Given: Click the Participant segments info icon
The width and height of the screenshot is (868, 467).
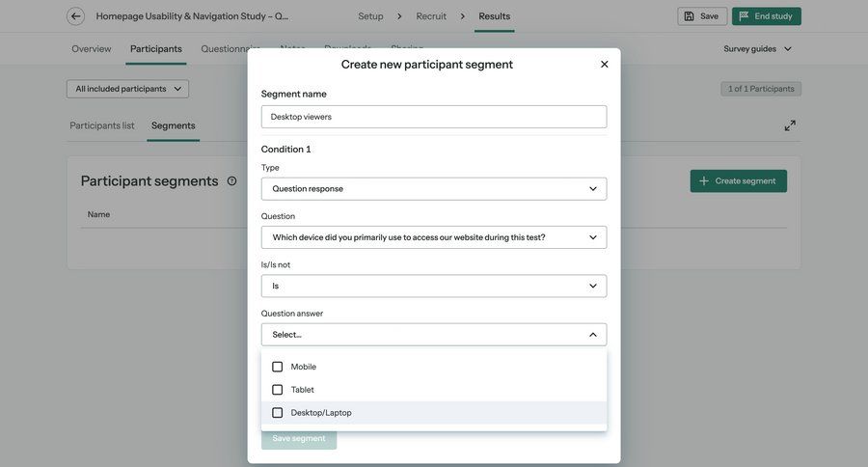Looking at the screenshot, I should coord(231,181).
